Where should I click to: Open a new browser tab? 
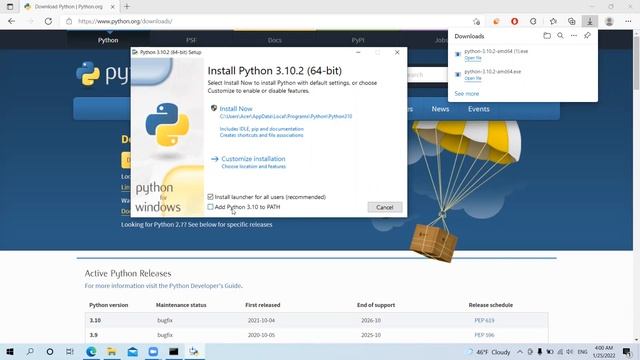[x=127, y=7]
